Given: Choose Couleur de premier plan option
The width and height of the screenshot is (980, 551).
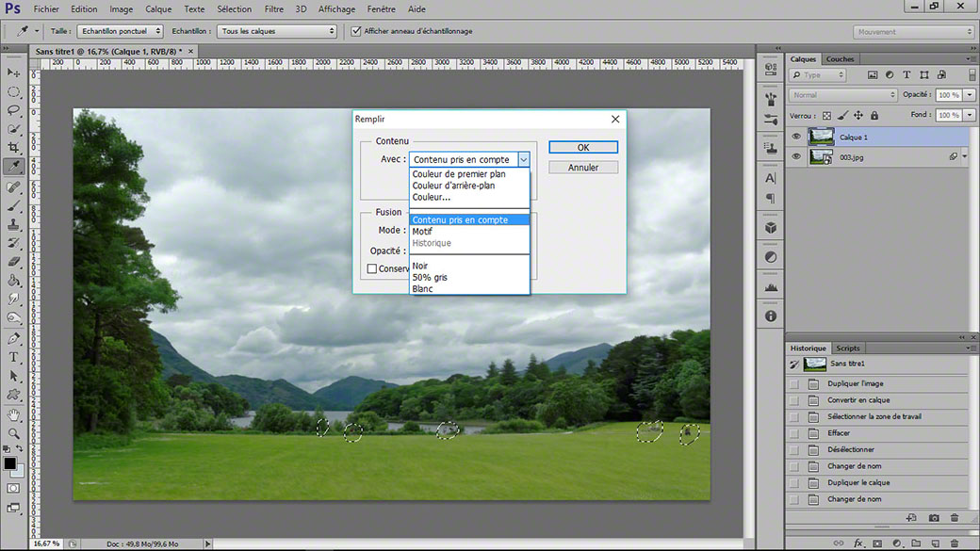Looking at the screenshot, I should click(459, 174).
